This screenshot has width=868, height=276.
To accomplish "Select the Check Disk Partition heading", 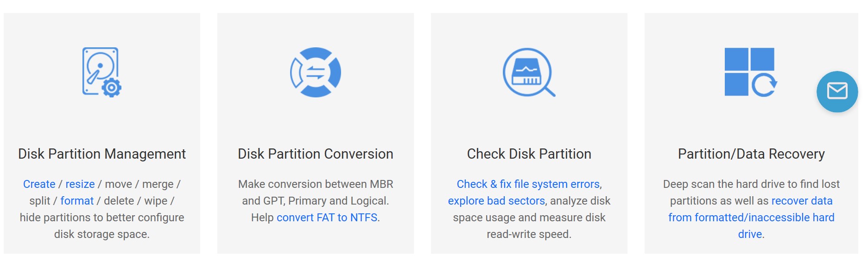I will point(529,154).
